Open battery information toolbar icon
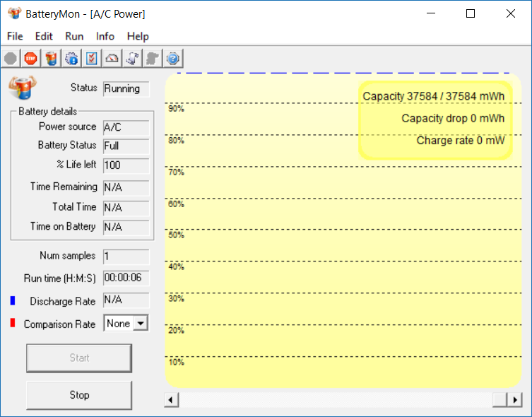 [x=51, y=59]
